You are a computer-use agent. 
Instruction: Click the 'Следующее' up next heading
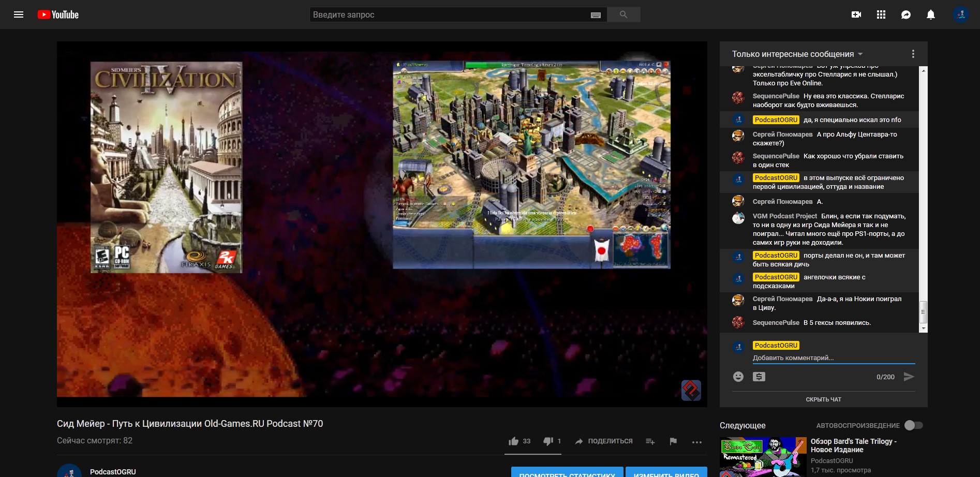(743, 425)
